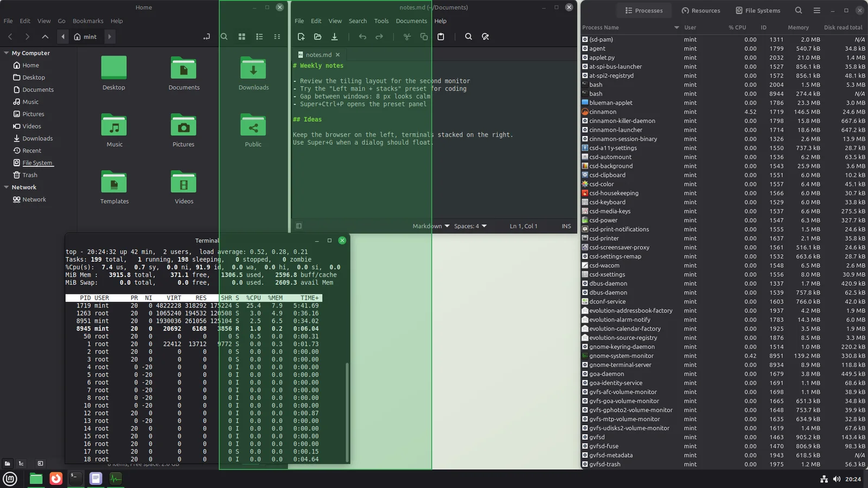Open the Tools menu in text editor

point(381,21)
